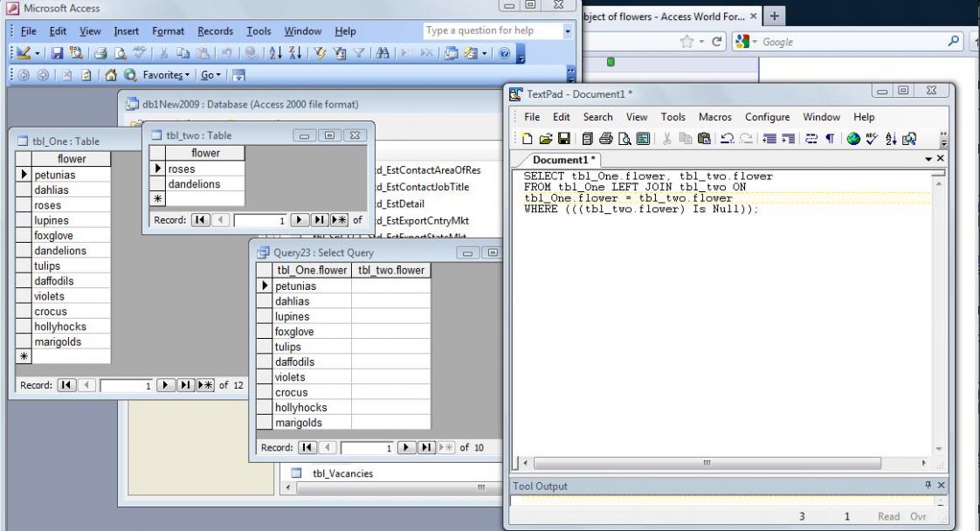Screen dimensions: 980x531
Task: Click record number field in Query23
Action: pyautogui.click(x=368, y=447)
